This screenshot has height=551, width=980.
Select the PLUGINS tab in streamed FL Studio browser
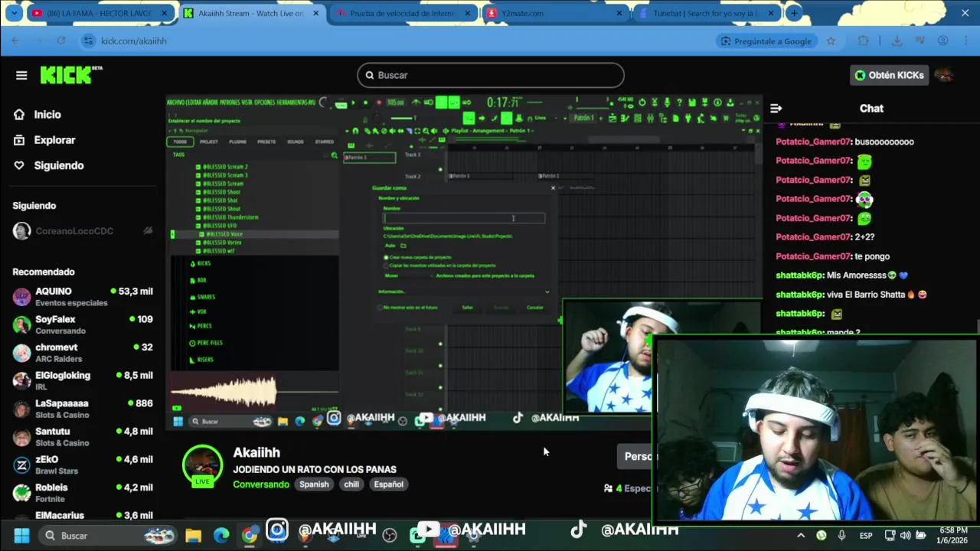(x=237, y=142)
